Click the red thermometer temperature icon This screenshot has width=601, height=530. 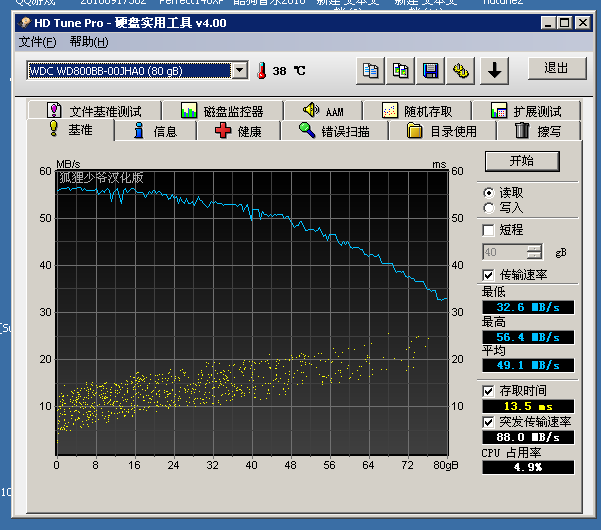262,71
